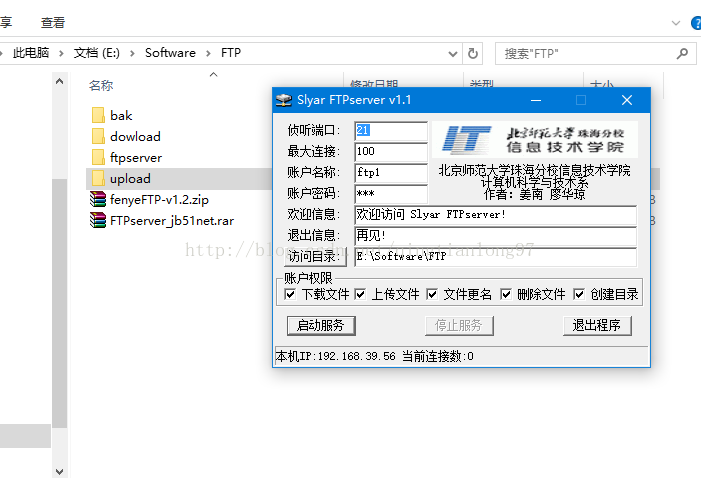Click the IT institute logo image
Viewport: 701px width, 478px height.
535,140
